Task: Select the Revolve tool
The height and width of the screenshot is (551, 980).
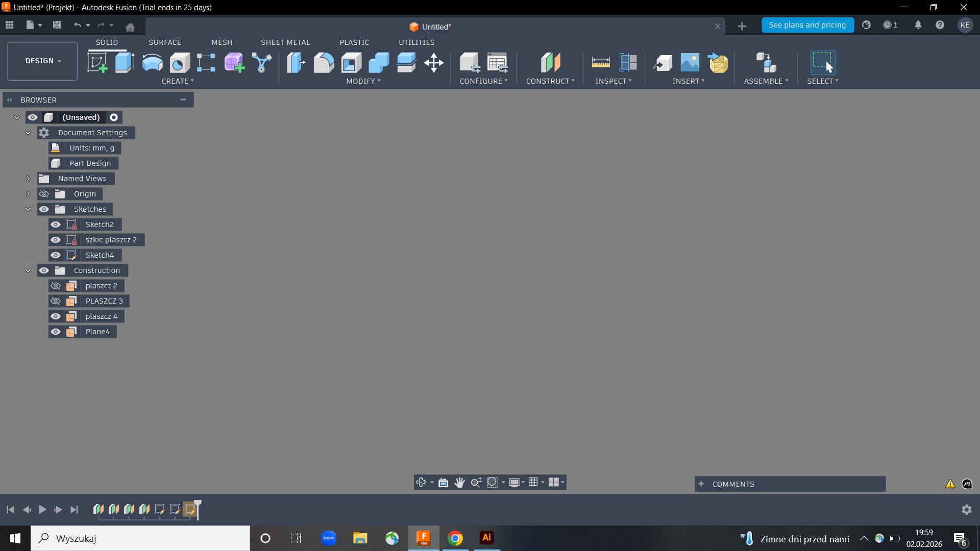Action: point(152,63)
